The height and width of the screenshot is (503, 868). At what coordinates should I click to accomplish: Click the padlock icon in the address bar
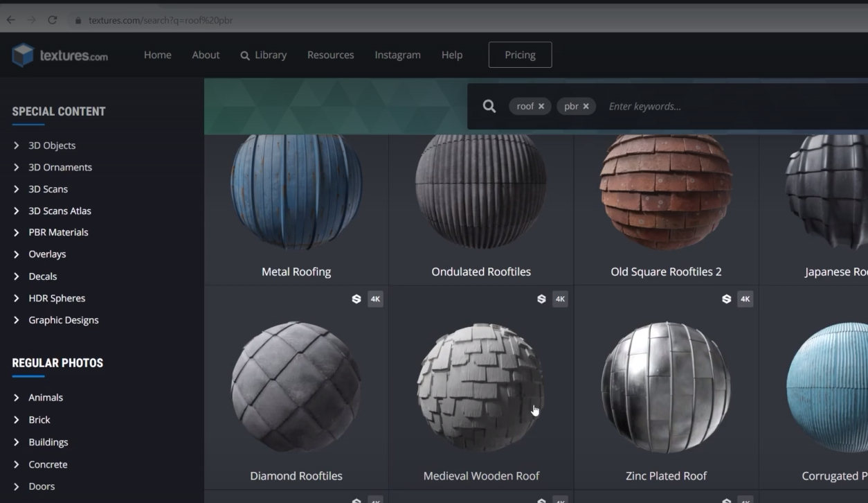(x=78, y=21)
